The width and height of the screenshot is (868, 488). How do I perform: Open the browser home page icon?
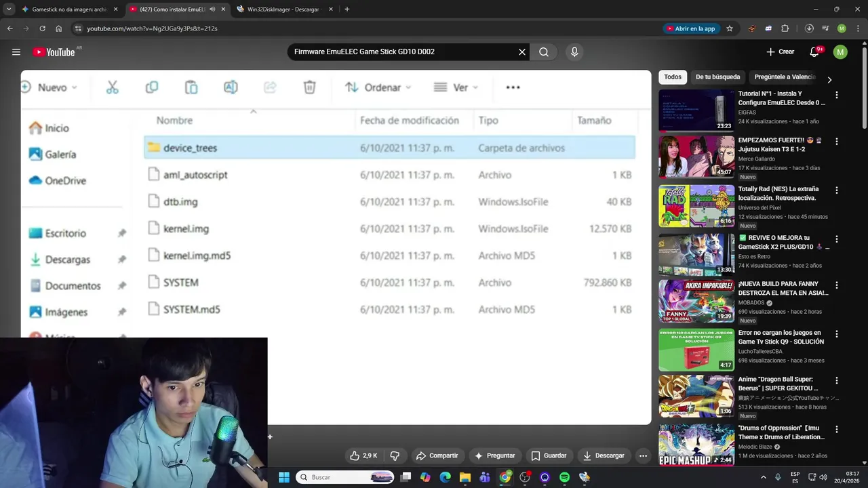[x=59, y=28]
